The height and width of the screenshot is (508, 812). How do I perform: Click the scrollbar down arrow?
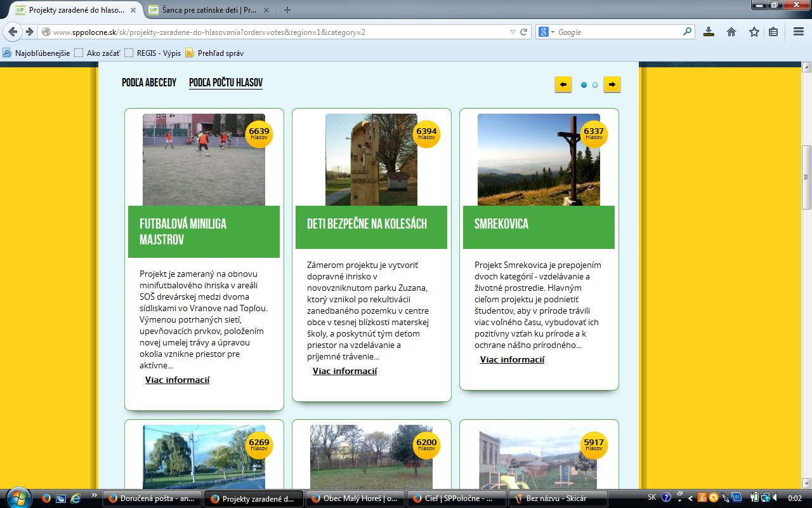pos(806,483)
